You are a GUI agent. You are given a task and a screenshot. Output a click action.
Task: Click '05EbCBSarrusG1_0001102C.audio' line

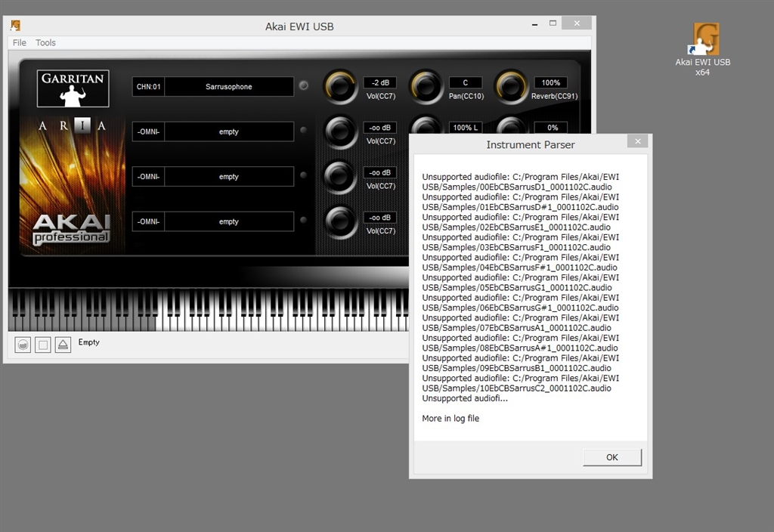[x=517, y=288]
